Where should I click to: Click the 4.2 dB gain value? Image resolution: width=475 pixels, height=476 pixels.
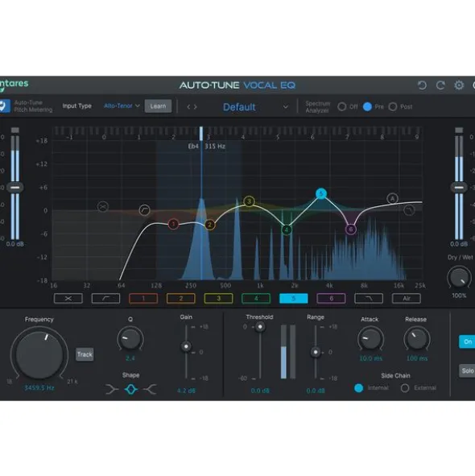pos(186,391)
